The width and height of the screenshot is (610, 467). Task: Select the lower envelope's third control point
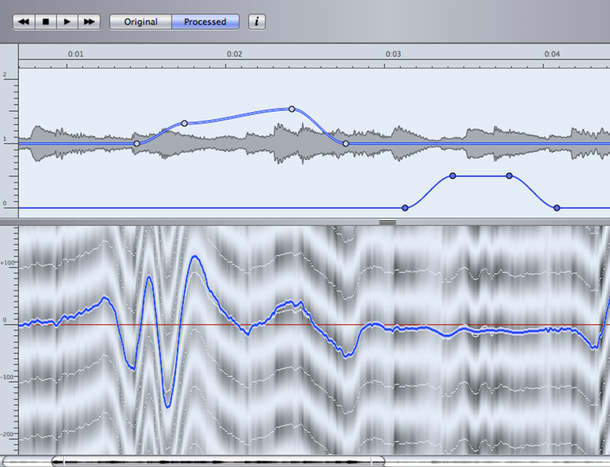(x=509, y=176)
